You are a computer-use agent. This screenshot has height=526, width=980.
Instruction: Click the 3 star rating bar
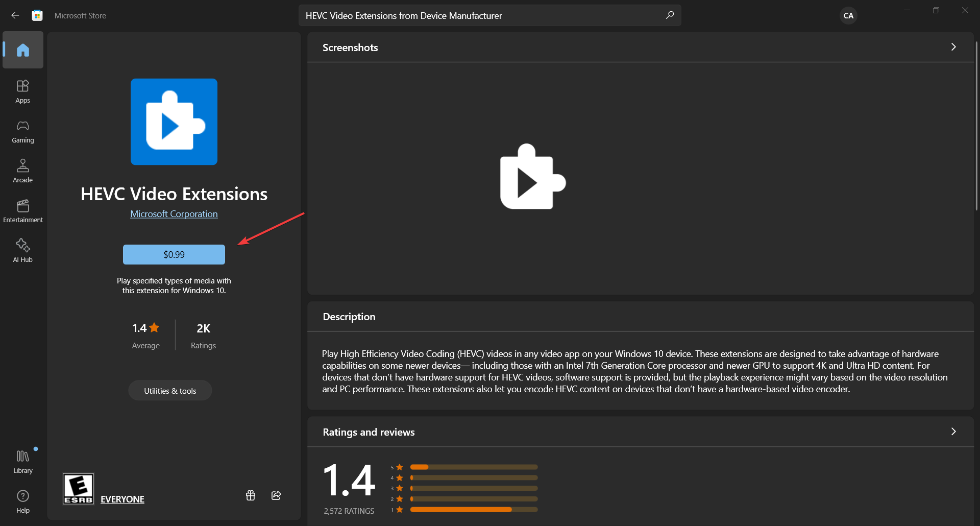point(474,488)
